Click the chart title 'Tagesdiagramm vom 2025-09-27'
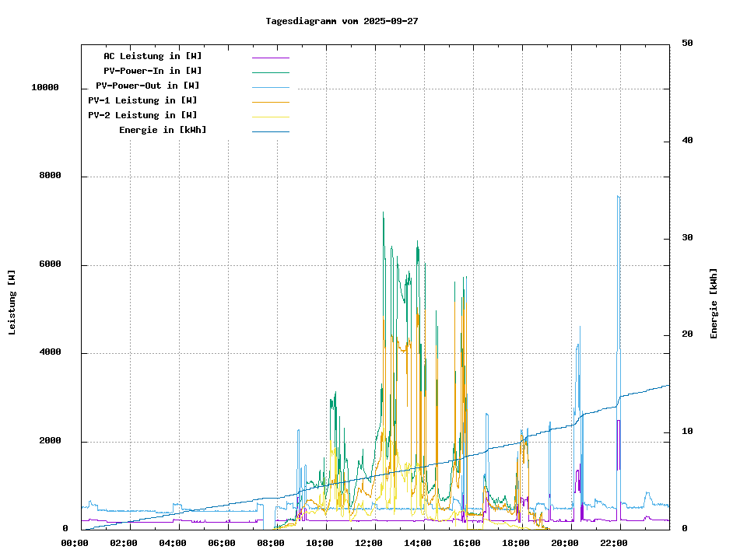This screenshot has height=560, width=747. (x=342, y=21)
